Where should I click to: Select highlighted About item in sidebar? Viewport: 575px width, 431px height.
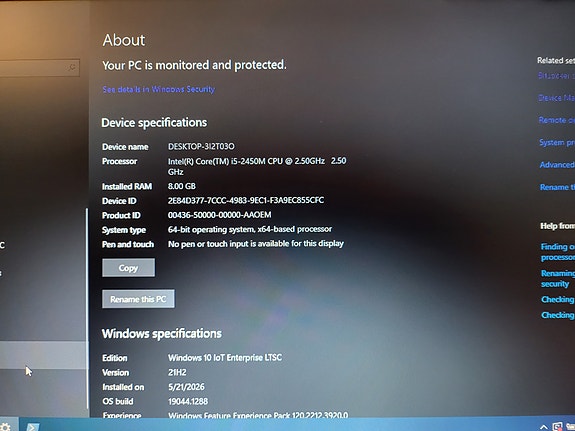pyautogui.click(x=44, y=355)
